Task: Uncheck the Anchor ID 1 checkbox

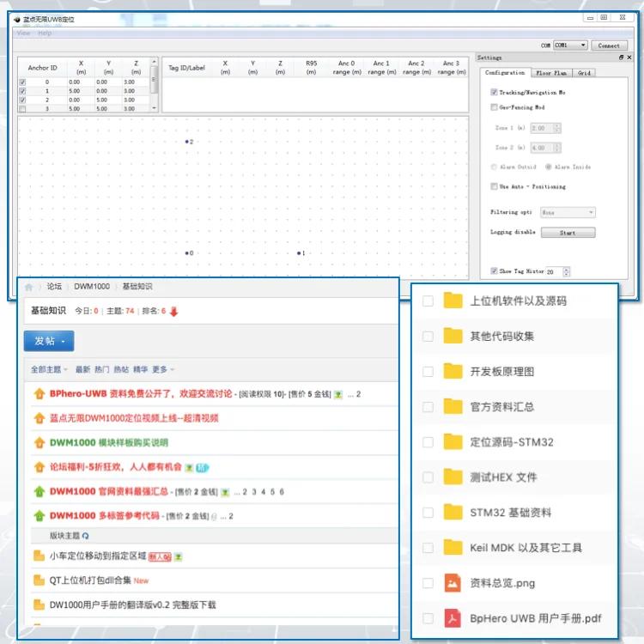Action: tap(22, 91)
